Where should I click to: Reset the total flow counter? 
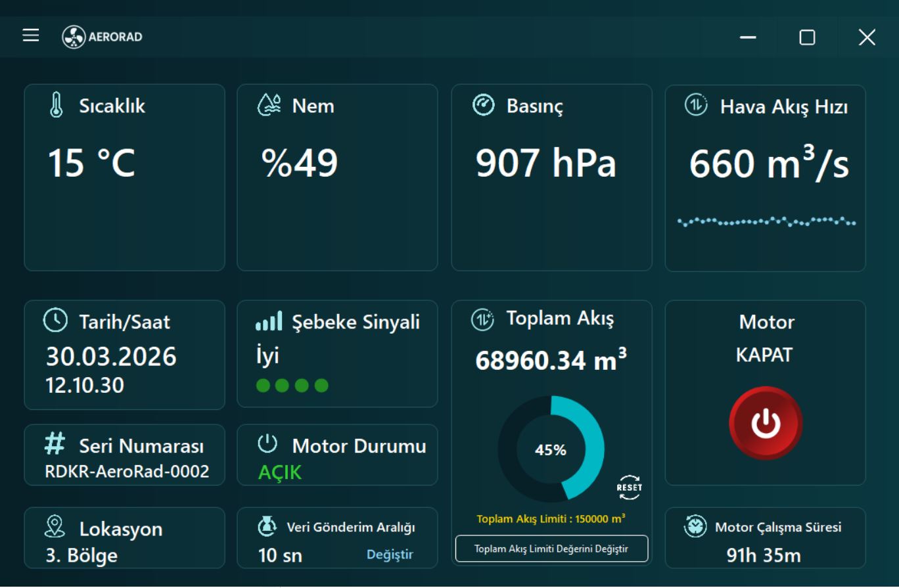coord(629,487)
